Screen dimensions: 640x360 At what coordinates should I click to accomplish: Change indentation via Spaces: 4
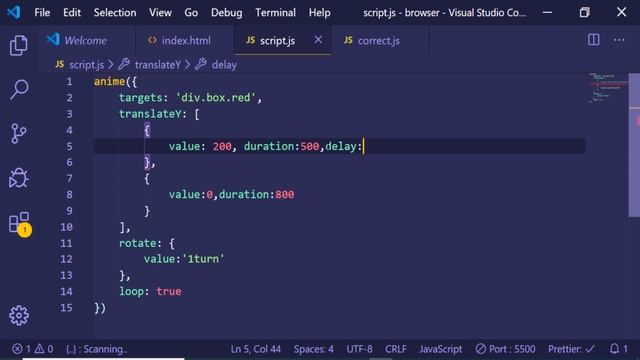313,349
